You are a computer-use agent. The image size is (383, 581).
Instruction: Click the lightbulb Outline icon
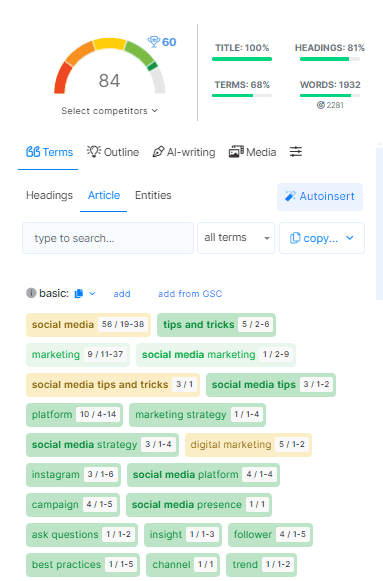pos(94,152)
